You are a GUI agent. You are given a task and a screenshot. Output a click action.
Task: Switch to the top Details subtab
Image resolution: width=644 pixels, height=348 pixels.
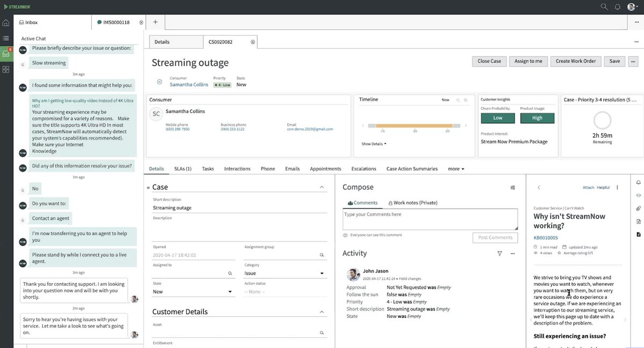tap(175, 42)
